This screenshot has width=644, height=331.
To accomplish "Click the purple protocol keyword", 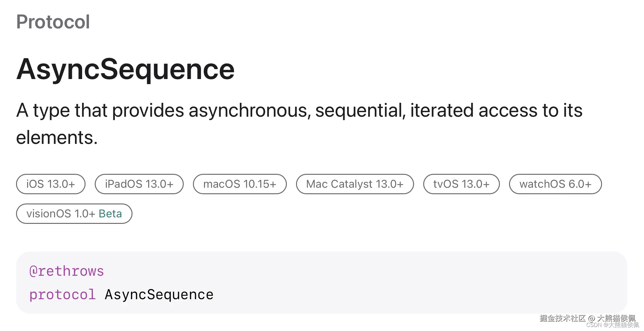I will pos(62,295).
